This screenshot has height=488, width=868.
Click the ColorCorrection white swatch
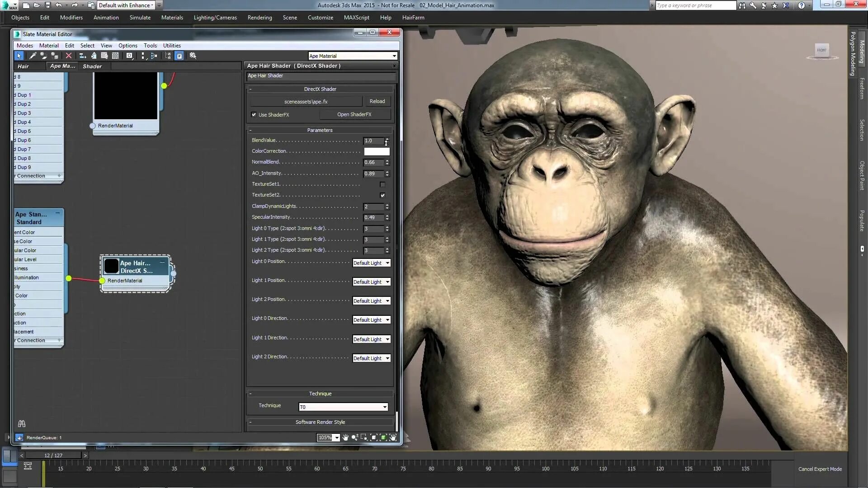point(377,151)
